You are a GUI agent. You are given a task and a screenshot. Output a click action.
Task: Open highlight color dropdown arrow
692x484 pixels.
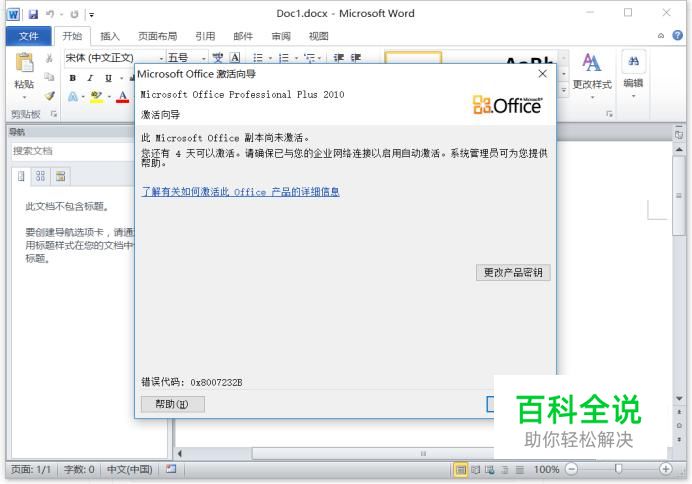(x=109, y=97)
